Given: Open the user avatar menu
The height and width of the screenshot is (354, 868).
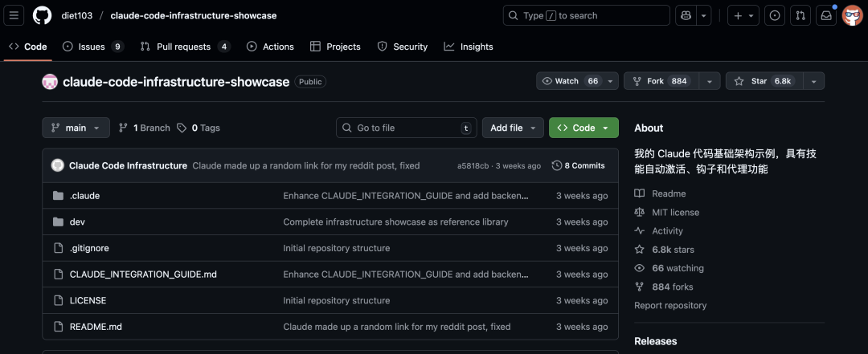Looking at the screenshot, I should tap(852, 15).
